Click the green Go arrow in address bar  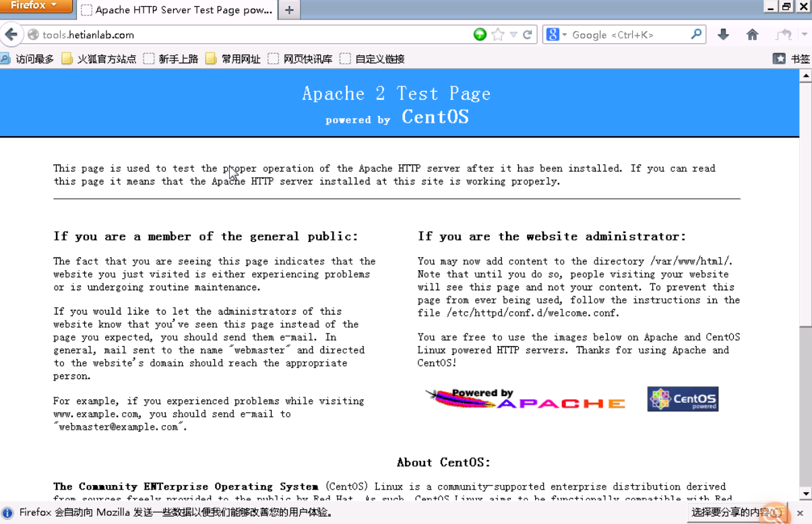[480, 34]
